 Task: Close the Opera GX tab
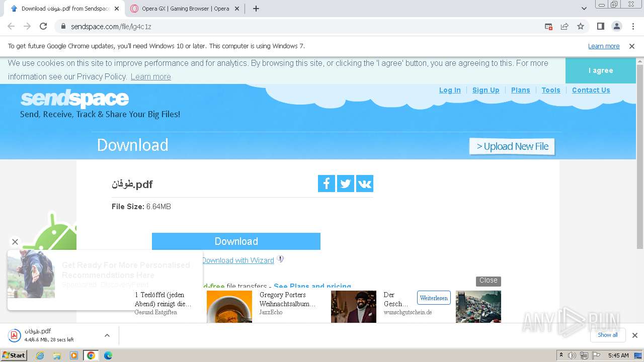(x=237, y=9)
